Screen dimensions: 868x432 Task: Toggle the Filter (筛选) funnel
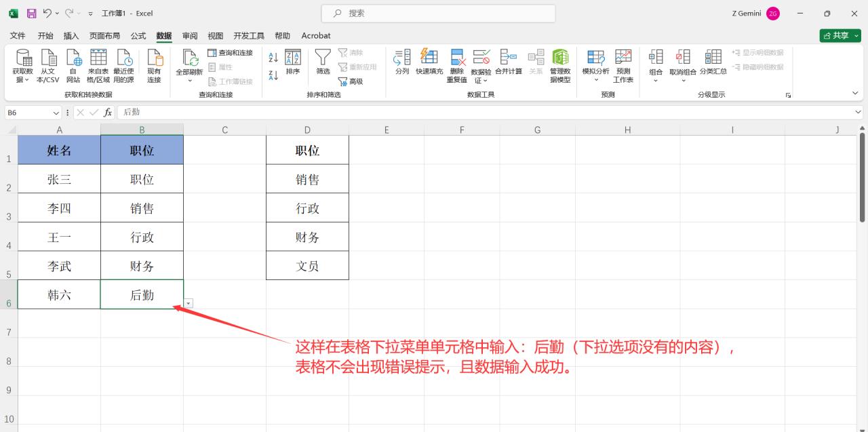click(x=323, y=62)
